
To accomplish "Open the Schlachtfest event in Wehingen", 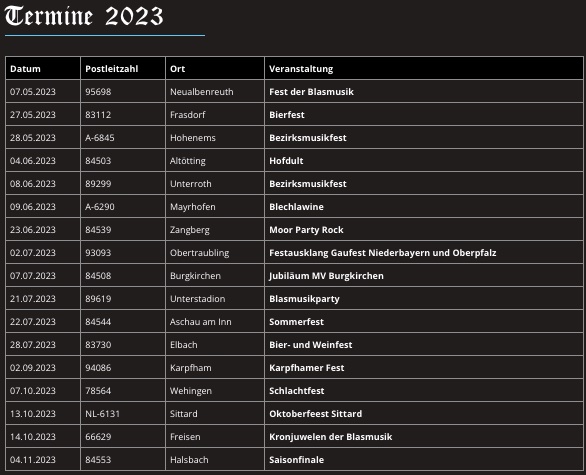I will (297, 391).
